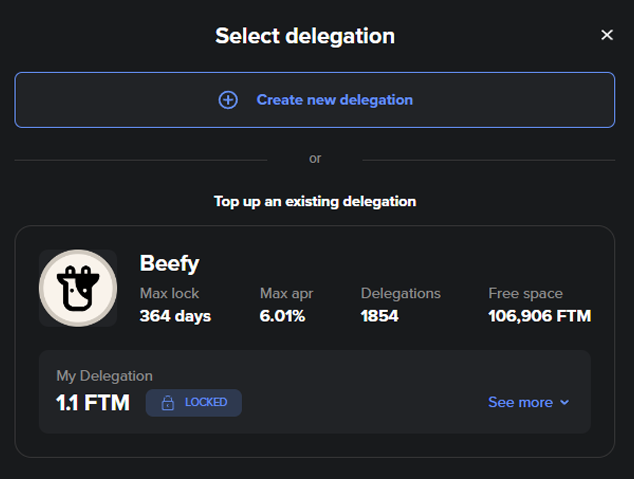Click the LOCKED status badge

tap(194, 403)
